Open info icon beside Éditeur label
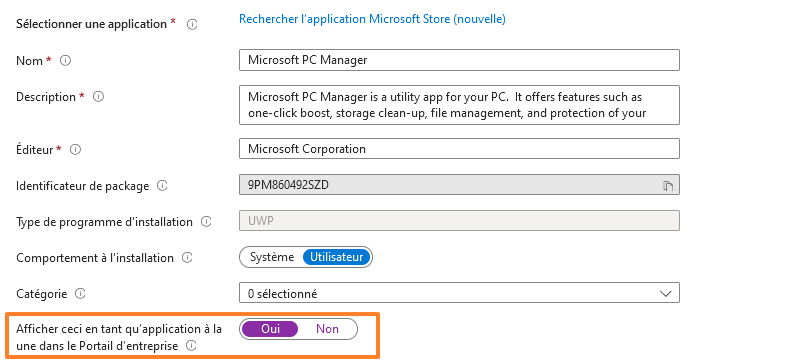 [x=76, y=149]
